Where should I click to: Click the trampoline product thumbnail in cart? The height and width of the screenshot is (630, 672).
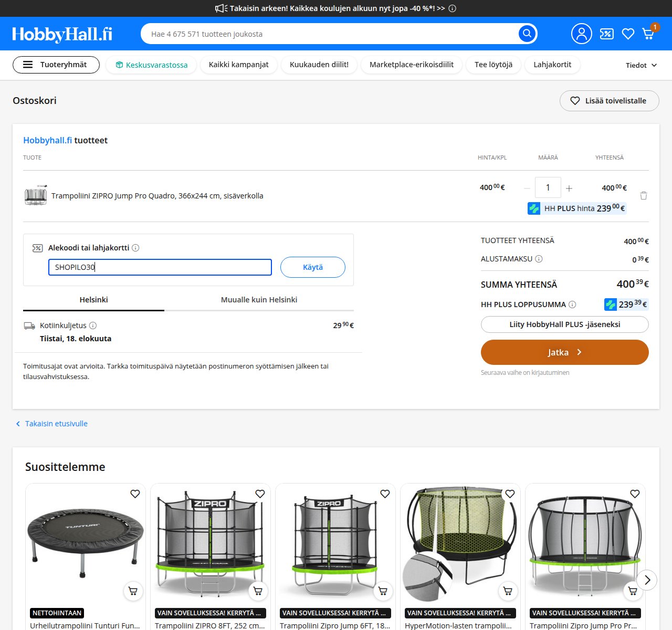[x=36, y=195]
